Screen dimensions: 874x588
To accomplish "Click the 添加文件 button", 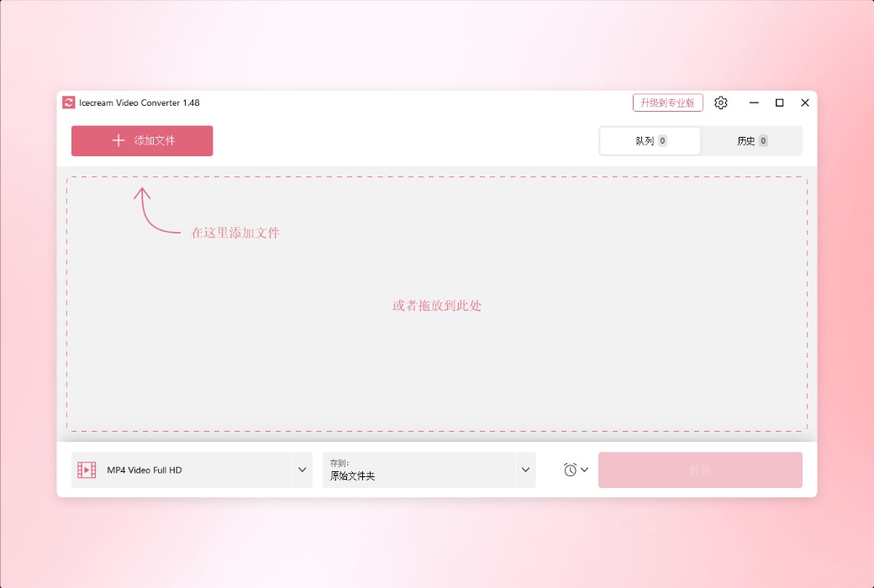I will (141, 140).
